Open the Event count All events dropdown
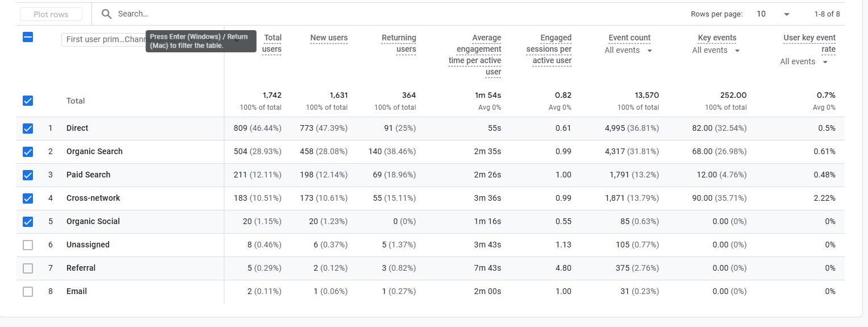868x327 pixels. [x=628, y=51]
